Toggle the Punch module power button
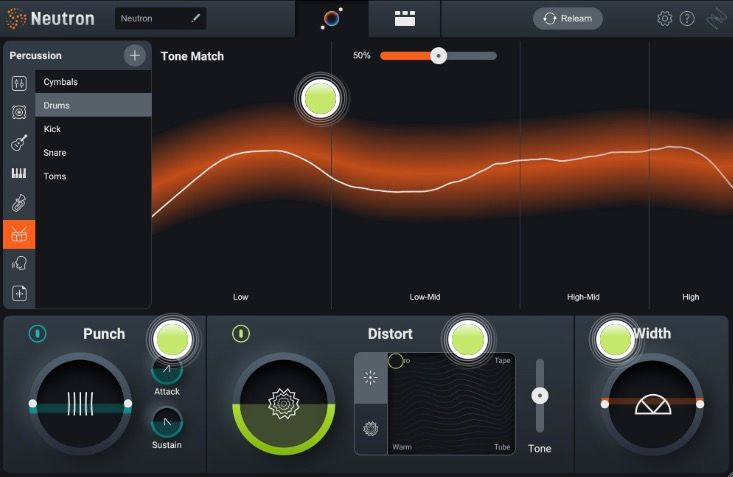This screenshot has width=733, height=477. coord(37,333)
